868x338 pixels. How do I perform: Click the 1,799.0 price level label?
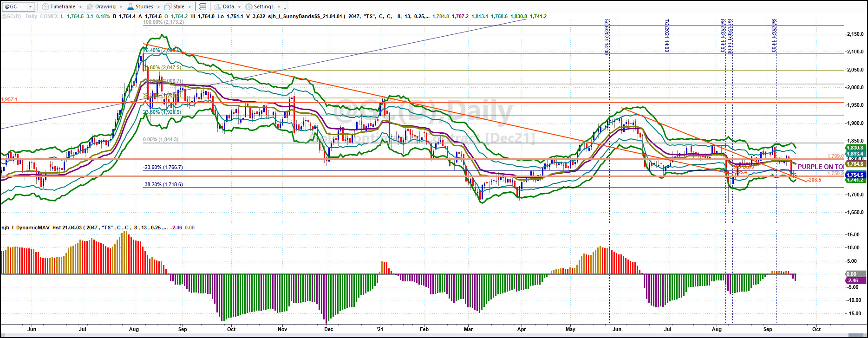pyautogui.click(x=835, y=156)
